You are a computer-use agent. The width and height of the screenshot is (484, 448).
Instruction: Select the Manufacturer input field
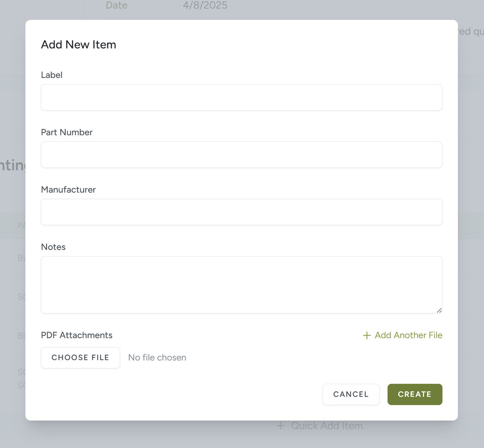(241, 212)
